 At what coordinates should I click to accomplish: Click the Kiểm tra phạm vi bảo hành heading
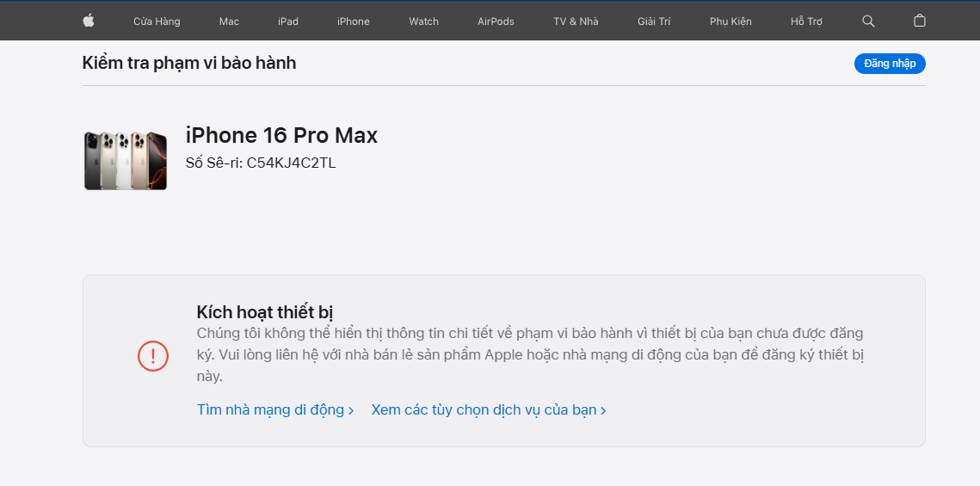(189, 63)
